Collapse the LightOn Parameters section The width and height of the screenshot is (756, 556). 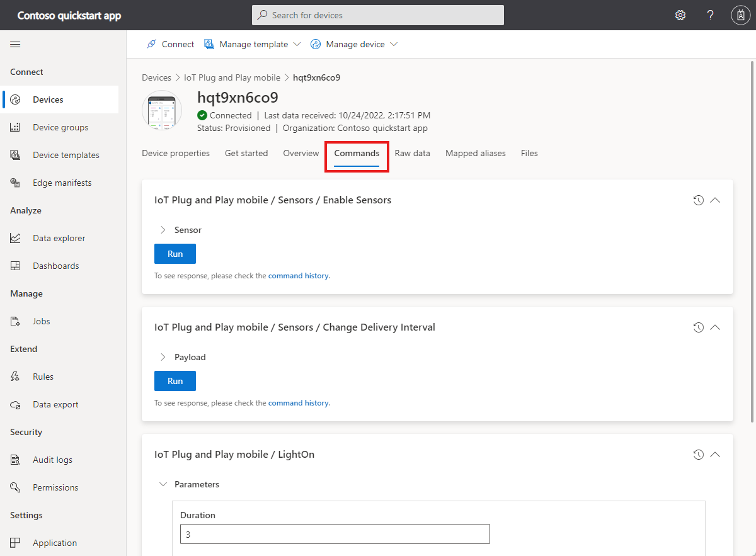[164, 484]
